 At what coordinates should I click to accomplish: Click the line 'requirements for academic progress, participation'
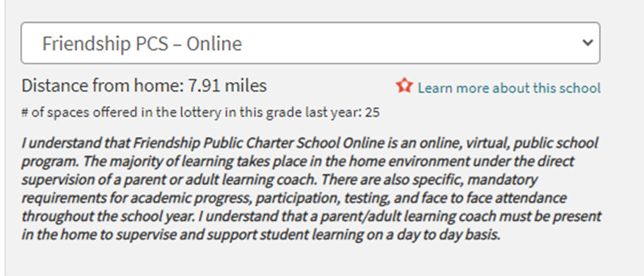294,198
